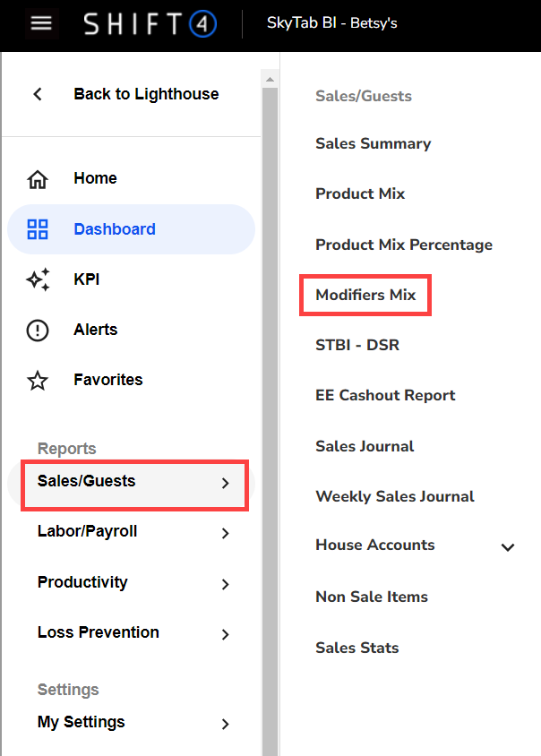Click the Home house icon
This screenshot has height=756, width=541.
[x=38, y=179]
